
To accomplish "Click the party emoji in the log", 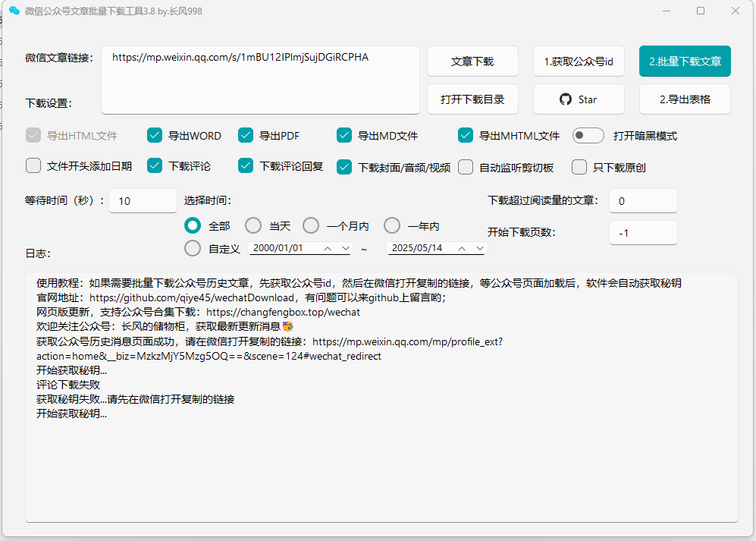I will [x=288, y=327].
